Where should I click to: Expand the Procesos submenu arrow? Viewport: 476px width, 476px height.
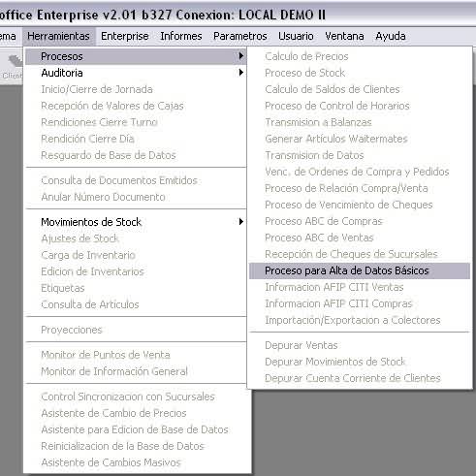pos(240,56)
